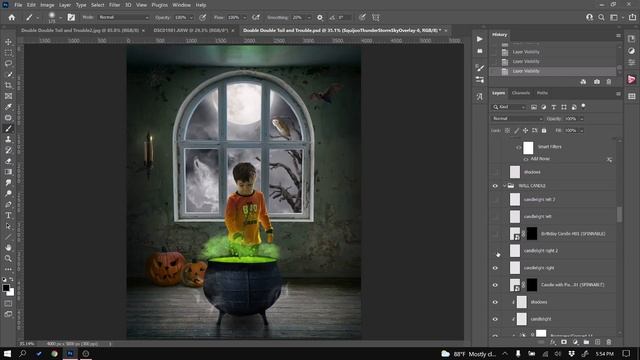
Task: Open the brush settings panel icon
Action: point(71,18)
